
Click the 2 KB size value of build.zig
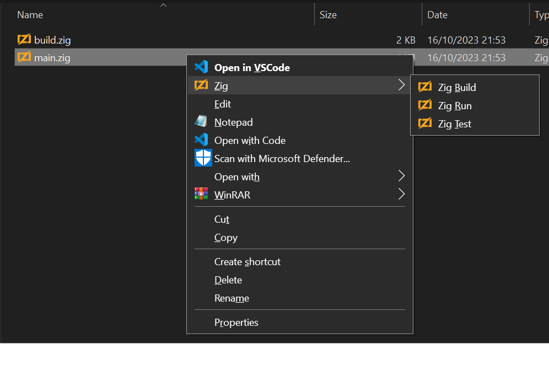tap(406, 40)
